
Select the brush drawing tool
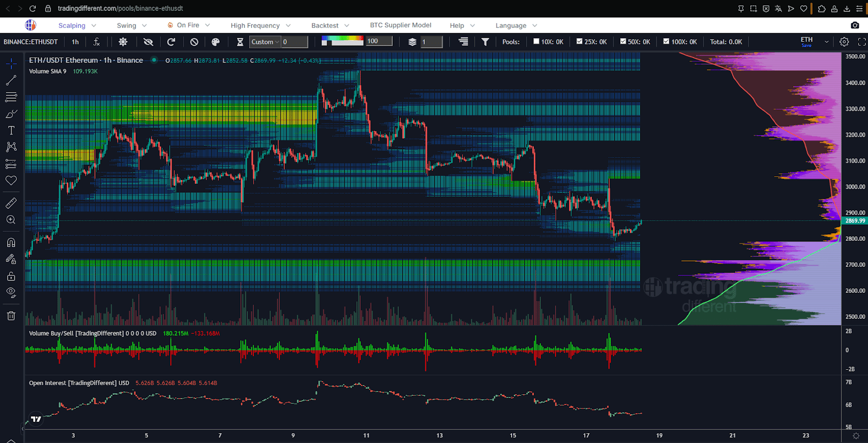pyautogui.click(x=11, y=114)
